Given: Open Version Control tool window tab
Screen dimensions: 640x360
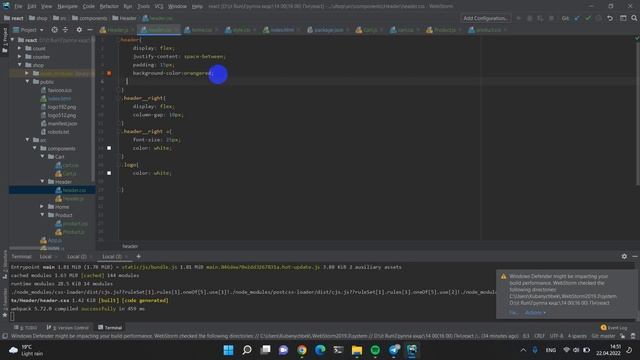Looking at the screenshot, I should 67,327.
